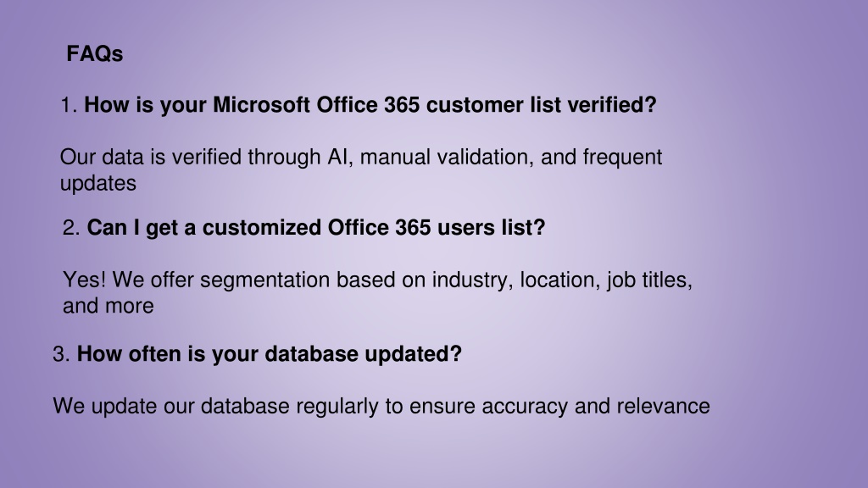
Task: Click the words 'job titles,' in answer two
Action: tap(650, 280)
